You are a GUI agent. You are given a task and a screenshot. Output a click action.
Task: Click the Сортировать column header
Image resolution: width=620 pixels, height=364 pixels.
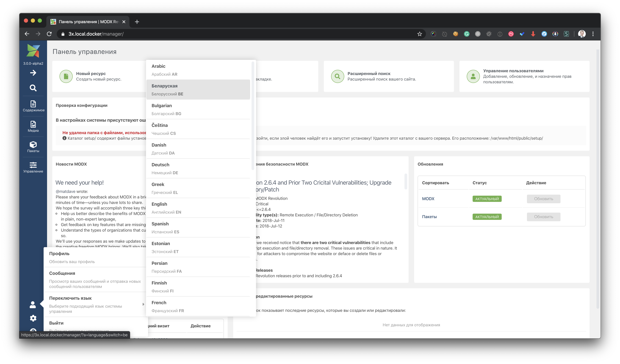click(x=435, y=183)
